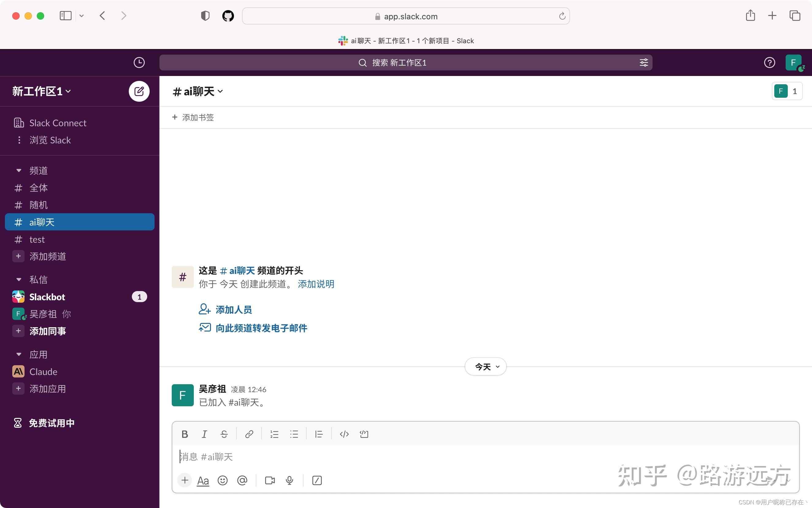This screenshot has height=508, width=812.
Task: Toggle italic formatting in the composer
Action: (x=204, y=434)
